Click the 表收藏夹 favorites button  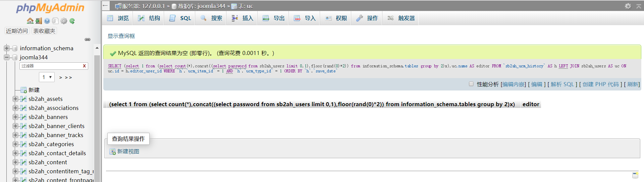44,31
